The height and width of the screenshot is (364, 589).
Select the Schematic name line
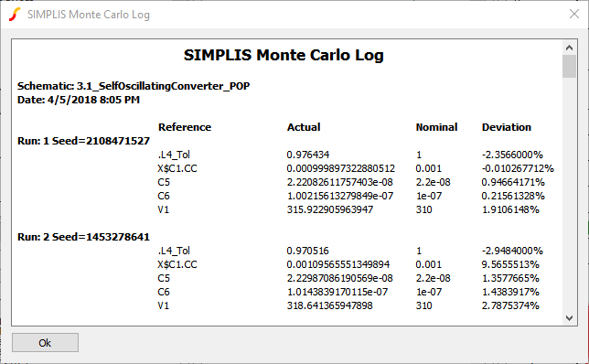pos(134,86)
